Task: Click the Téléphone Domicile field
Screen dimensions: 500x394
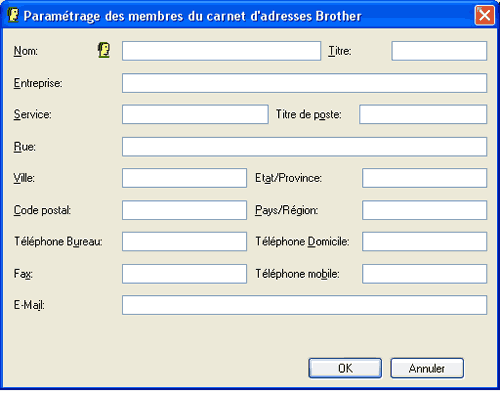Action: point(424,241)
